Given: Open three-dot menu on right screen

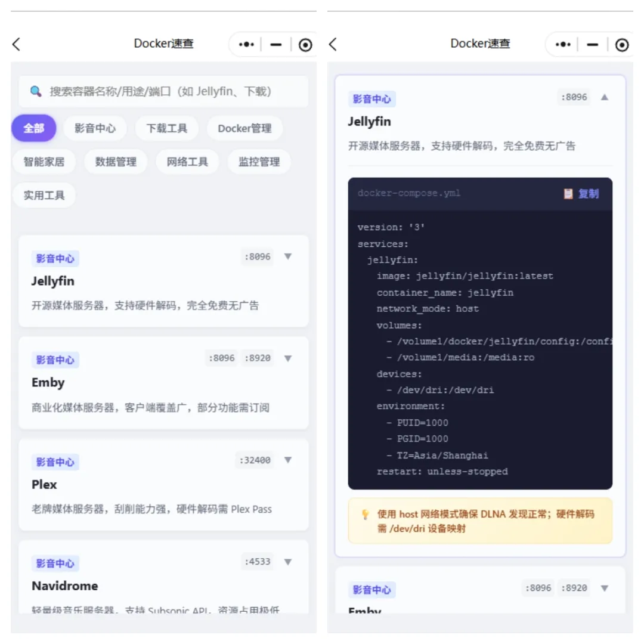Looking at the screenshot, I should [x=563, y=44].
